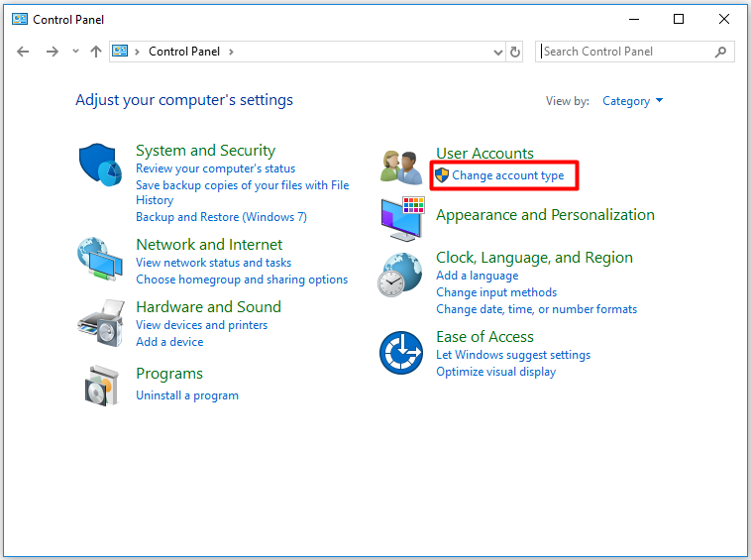Select the Add a language link
The height and width of the screenshot is (560, 751).
point(477,276)
